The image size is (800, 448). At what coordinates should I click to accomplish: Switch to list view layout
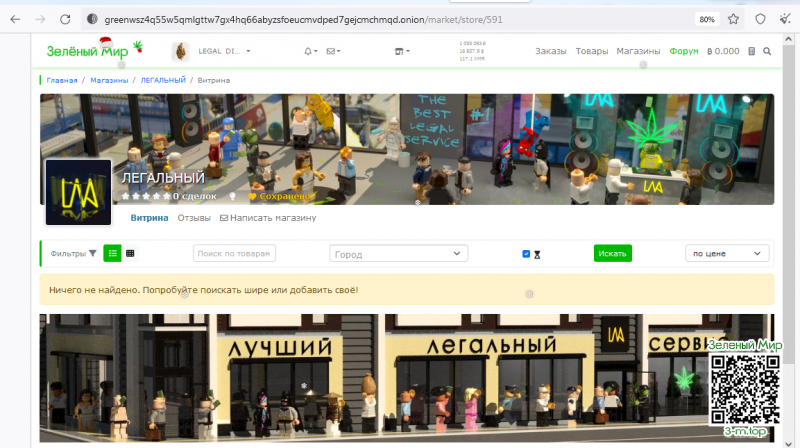(x=112, y=254)
